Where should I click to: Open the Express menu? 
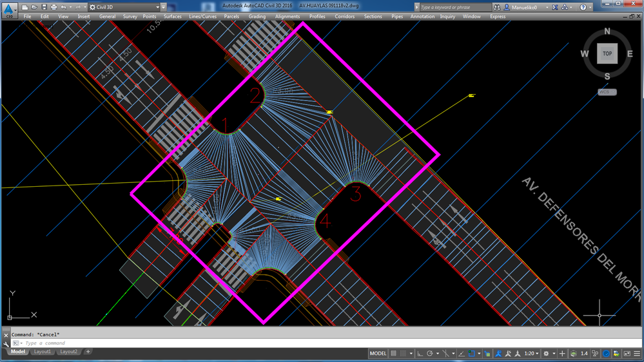pos(498,16)
